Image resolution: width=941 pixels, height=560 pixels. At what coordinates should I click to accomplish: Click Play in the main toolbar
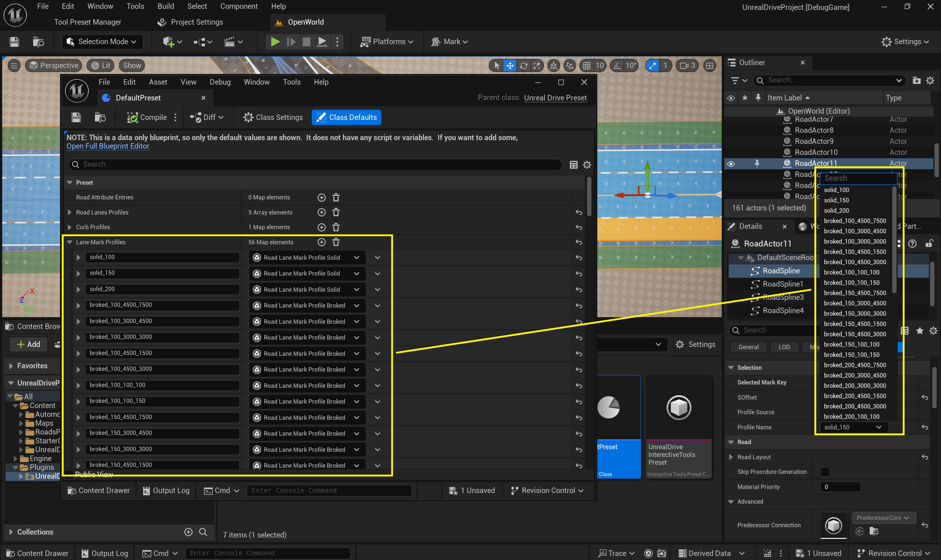(x=275, y=42)
